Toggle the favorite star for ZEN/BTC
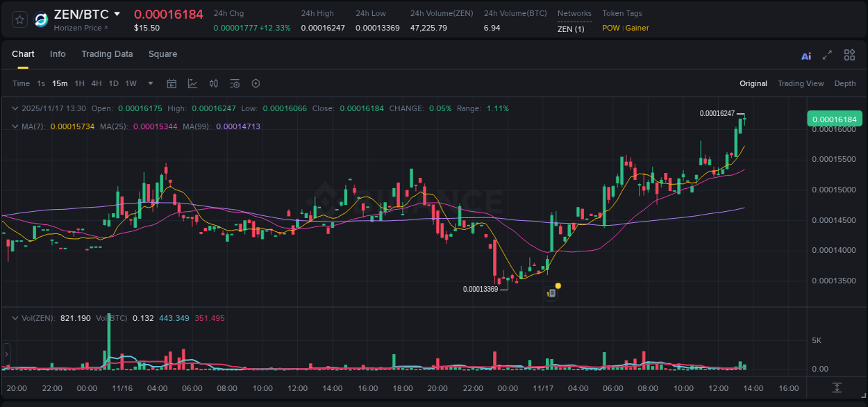The image size is (868, 407). [19, 19]
